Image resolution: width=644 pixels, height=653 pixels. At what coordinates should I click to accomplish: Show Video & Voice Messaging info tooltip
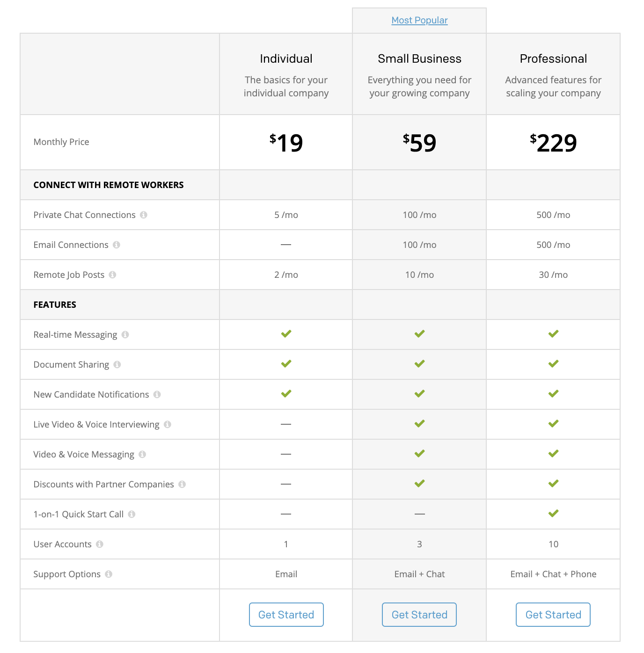(x=142, y=454)
